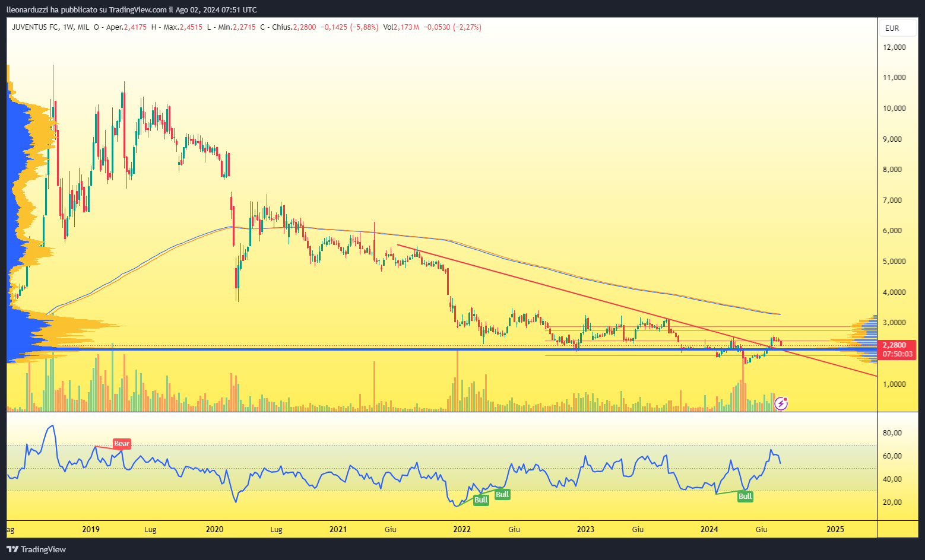Click the 8,000 price axis label
Screen dimensions: 925x560
(x=892, y=170)
